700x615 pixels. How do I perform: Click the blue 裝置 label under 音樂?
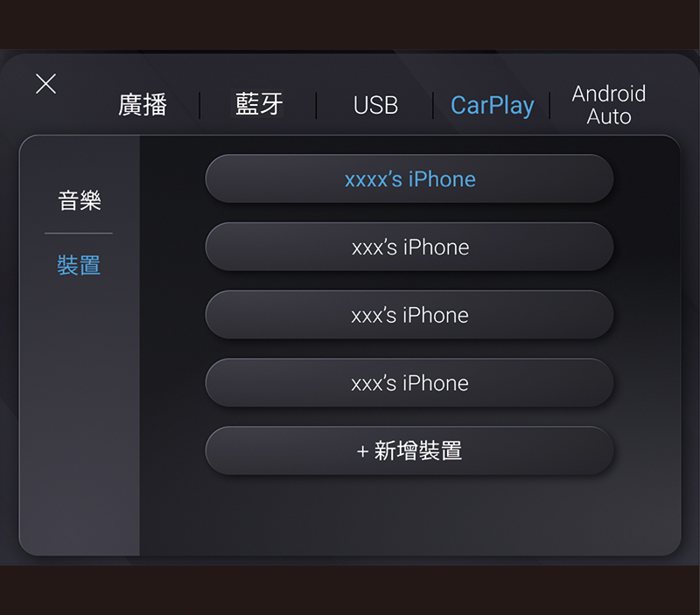tap(79, 265)
